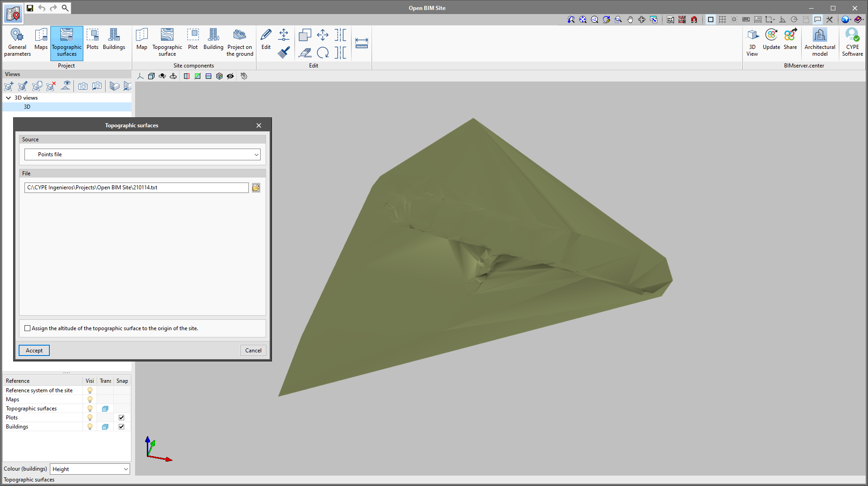
Task: Click the File path input field
Action: [136, 188]
